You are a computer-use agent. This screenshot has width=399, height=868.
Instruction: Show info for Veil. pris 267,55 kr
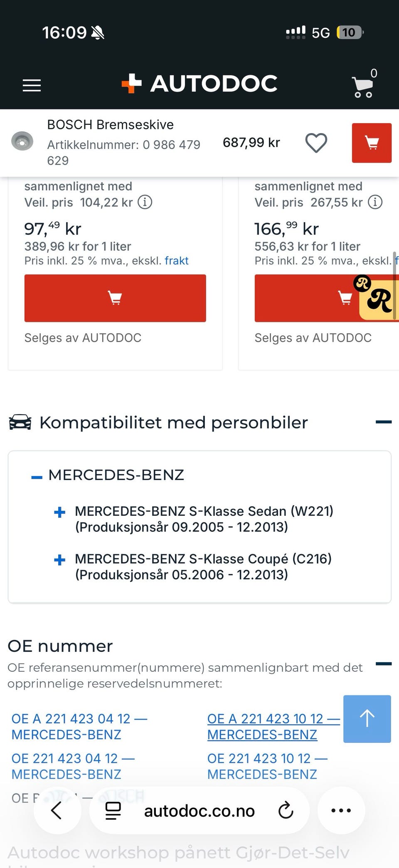(375, 203)
